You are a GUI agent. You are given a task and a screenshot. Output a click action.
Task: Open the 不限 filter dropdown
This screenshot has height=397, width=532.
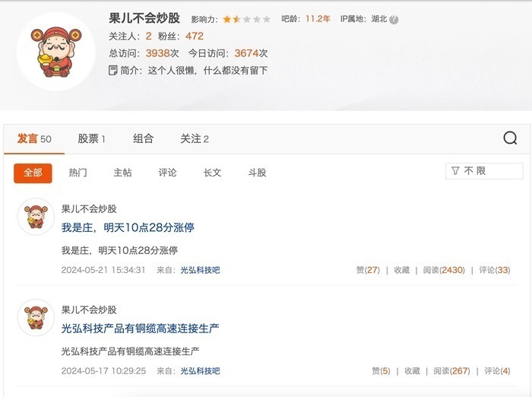point(484,171)
